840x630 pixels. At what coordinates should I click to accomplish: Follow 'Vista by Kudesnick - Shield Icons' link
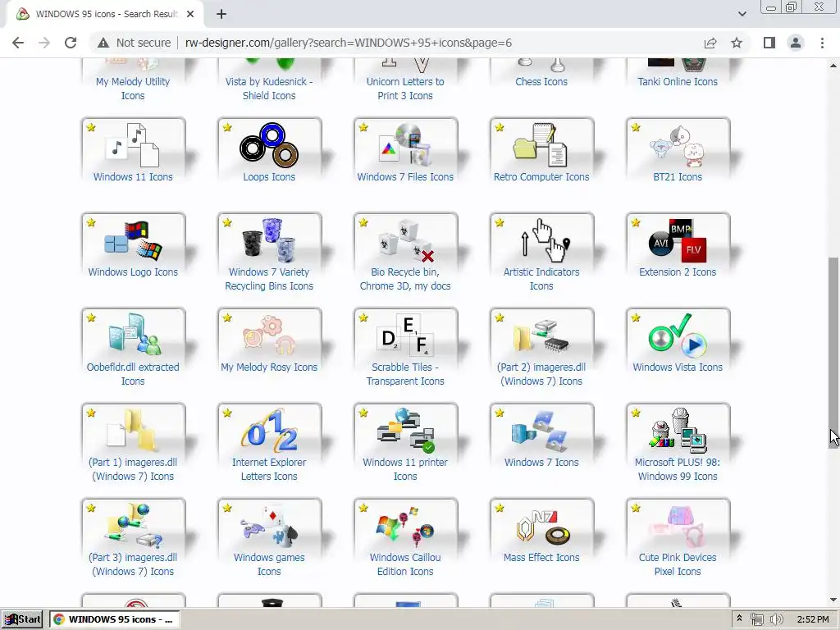point(269,89)
